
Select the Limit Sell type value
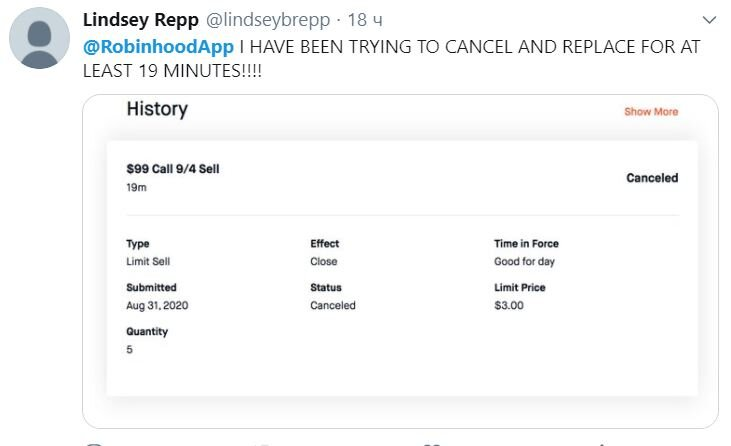point(148,261)
